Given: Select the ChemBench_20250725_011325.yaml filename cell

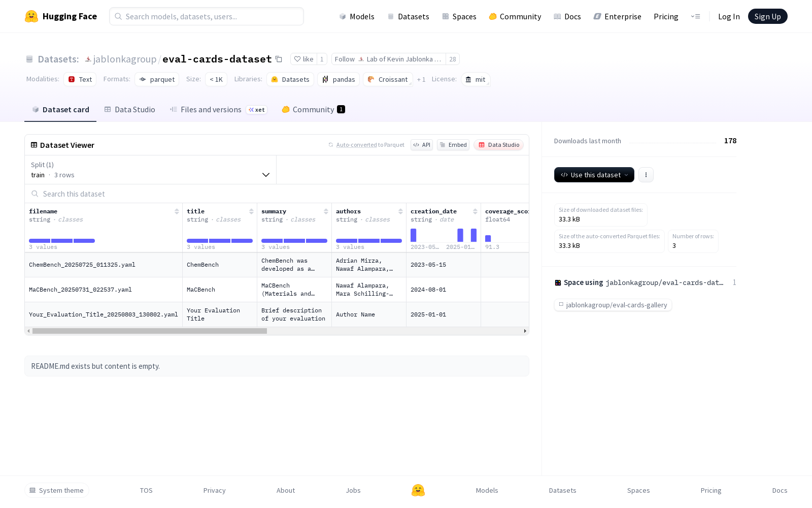Looking at the screenshot, I should click(104, 265).
